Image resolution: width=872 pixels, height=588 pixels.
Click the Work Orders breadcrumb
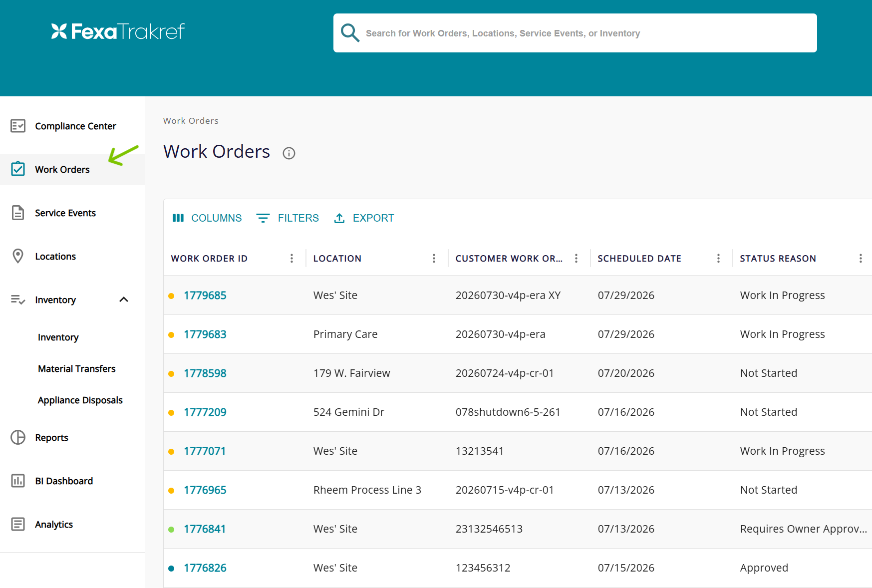[x=191, y=121]
